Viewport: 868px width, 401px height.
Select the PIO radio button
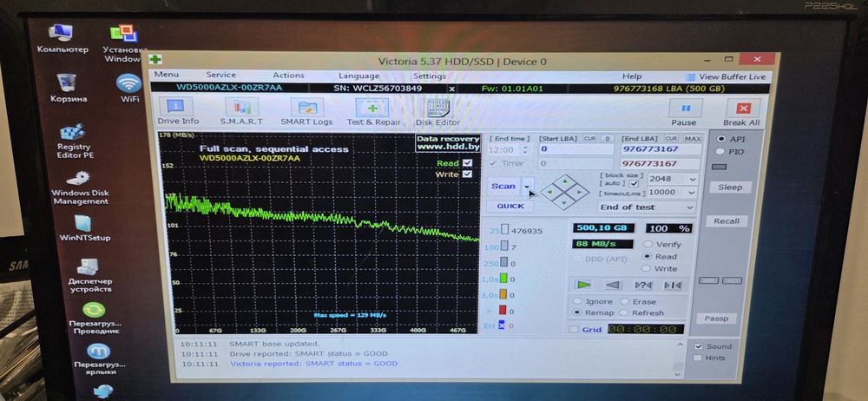point(720,151)
